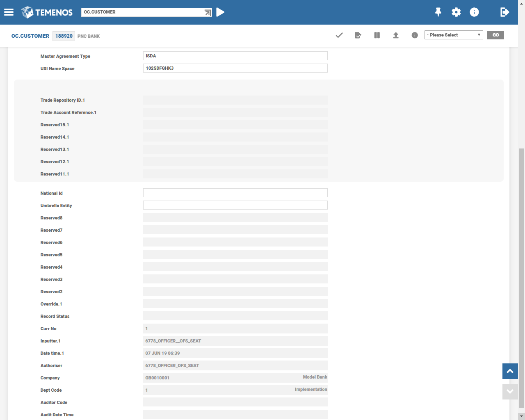
Task: Click Audit Date Time label
Action: point(57,415)
